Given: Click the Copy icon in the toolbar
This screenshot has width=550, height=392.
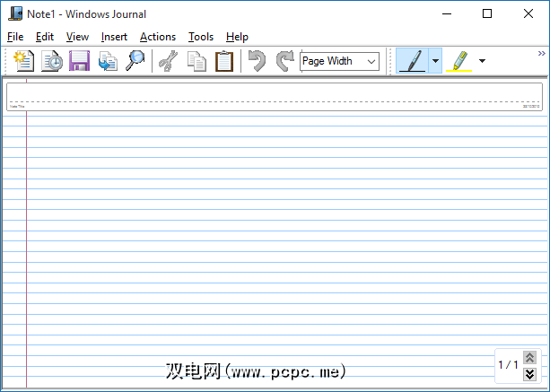Looking at the screenshot, I should click(x=196, y=61).
